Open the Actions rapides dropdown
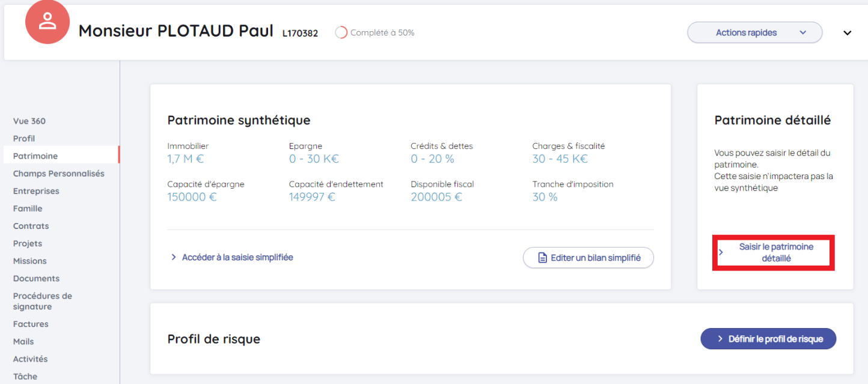The image size is (868, 384). pyautogui.click(x=754, y=32)
